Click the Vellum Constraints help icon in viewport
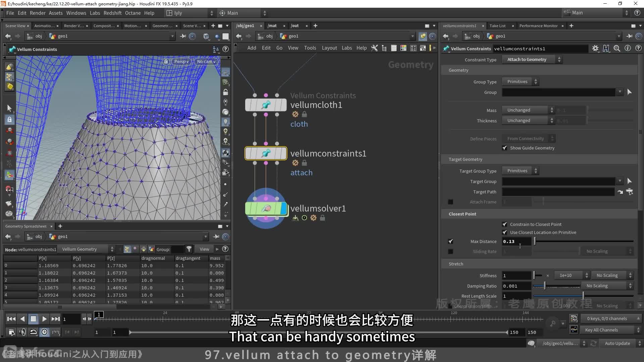 (x=226, y=49)
